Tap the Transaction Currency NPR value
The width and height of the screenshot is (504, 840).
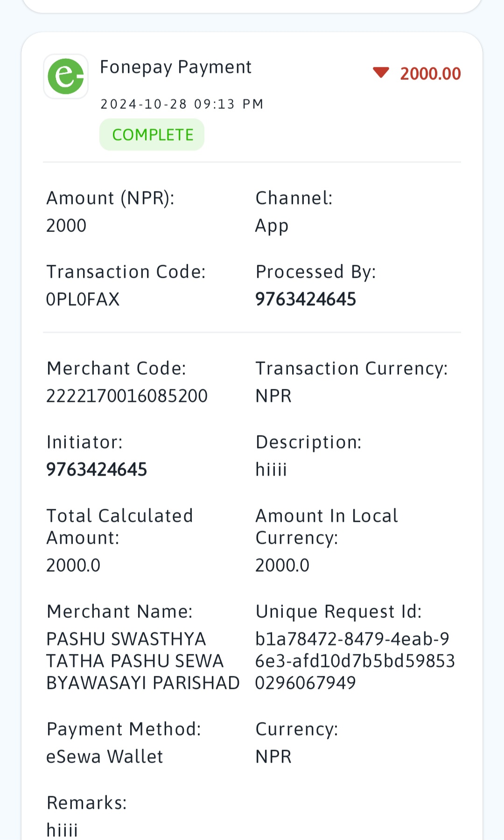273,396
